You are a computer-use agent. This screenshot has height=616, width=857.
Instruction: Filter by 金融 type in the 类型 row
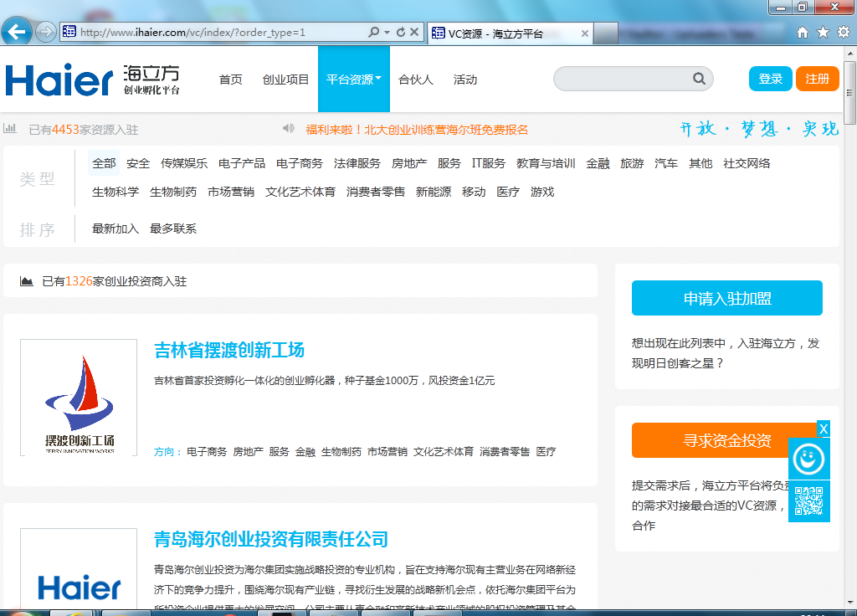[x=598, y=163]
